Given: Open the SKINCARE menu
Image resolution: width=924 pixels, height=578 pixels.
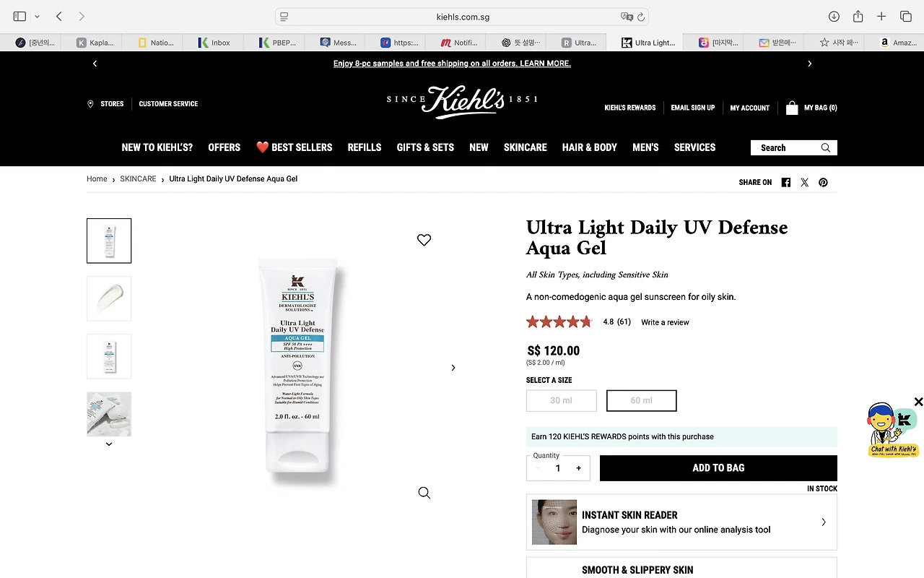Looking at the screenshot, I should click(525, 147).
